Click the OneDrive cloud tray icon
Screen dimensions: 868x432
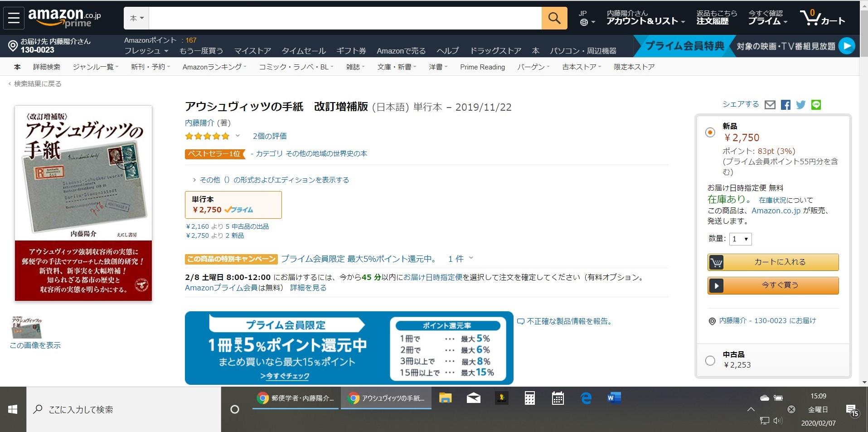coord(765,398)
